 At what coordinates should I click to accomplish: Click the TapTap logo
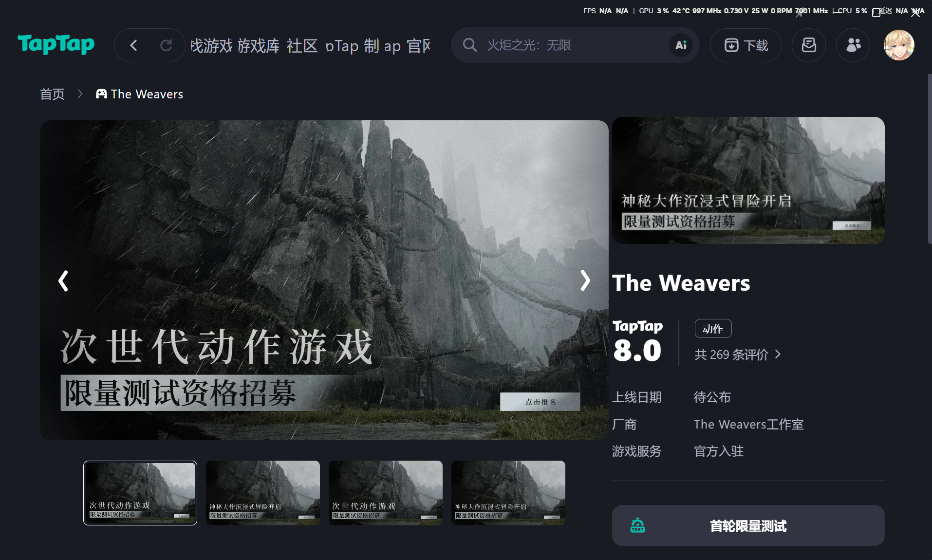(56, 44)
